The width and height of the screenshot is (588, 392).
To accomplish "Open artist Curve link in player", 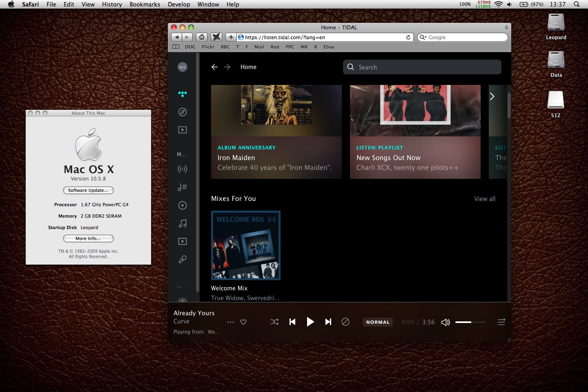I will pyautogui.click(x=181, y=321).
